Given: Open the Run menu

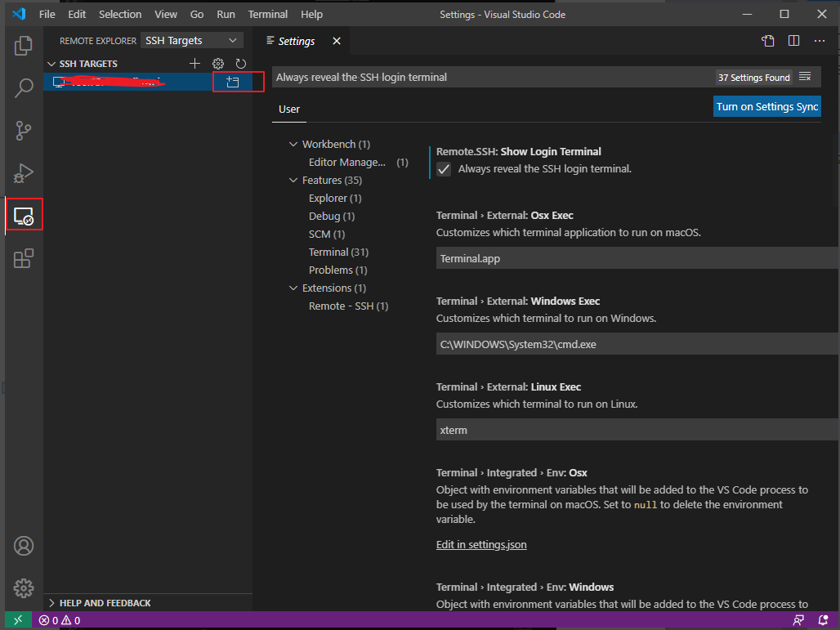Looking at the screenshot, I should point(226,15).
